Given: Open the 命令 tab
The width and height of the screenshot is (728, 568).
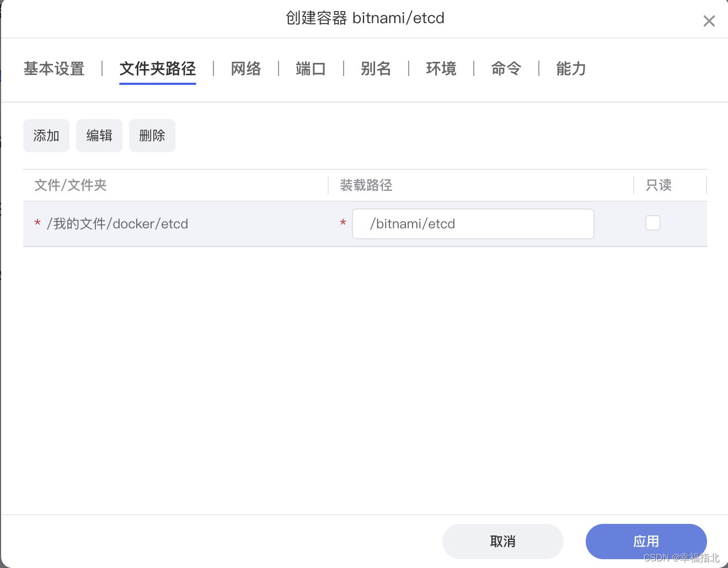Looking at the screenshot, I should [x=506, y=69].
